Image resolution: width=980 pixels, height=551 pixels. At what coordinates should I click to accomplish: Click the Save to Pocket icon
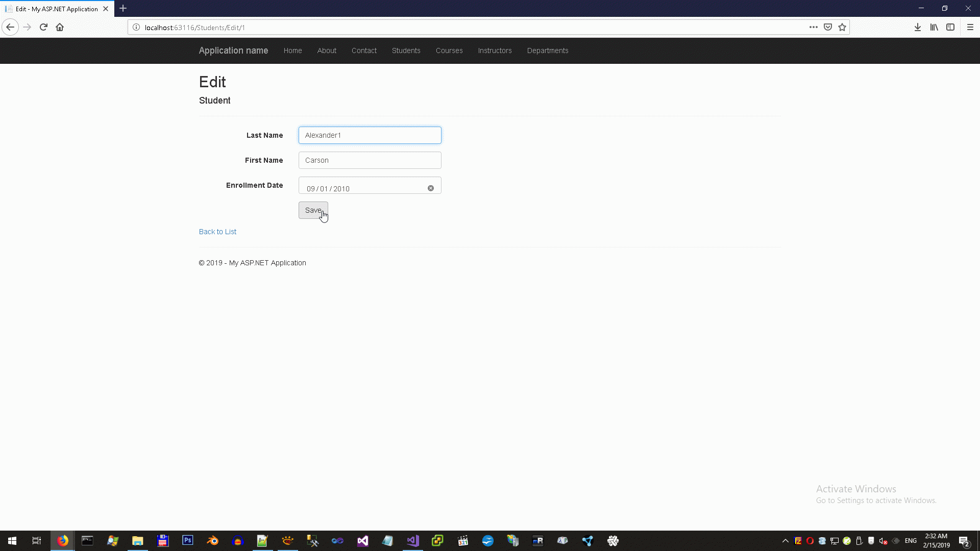828,27
